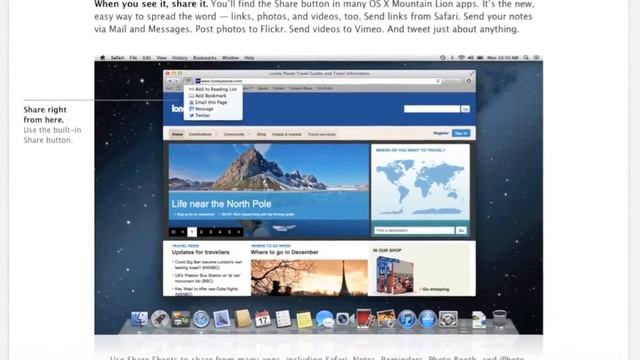Expand the Destinations dropdown arrow
The width and height of the screenshot is (640, 360).
point(216,134)
